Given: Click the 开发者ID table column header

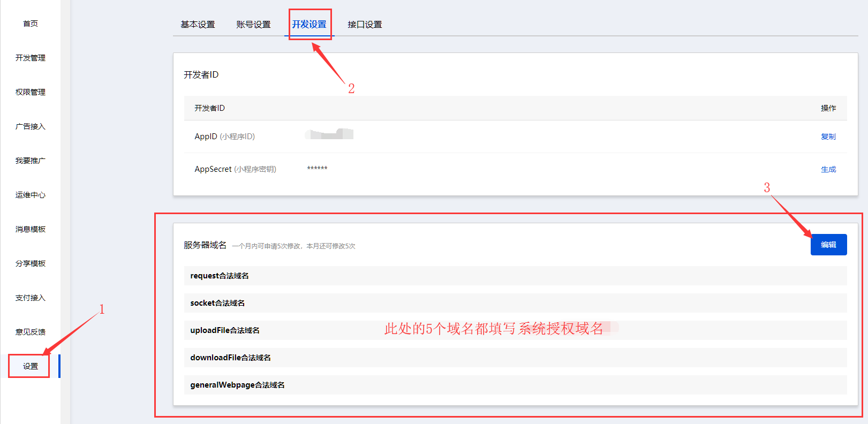Looking at the screenshot, I should pos(209,108).
